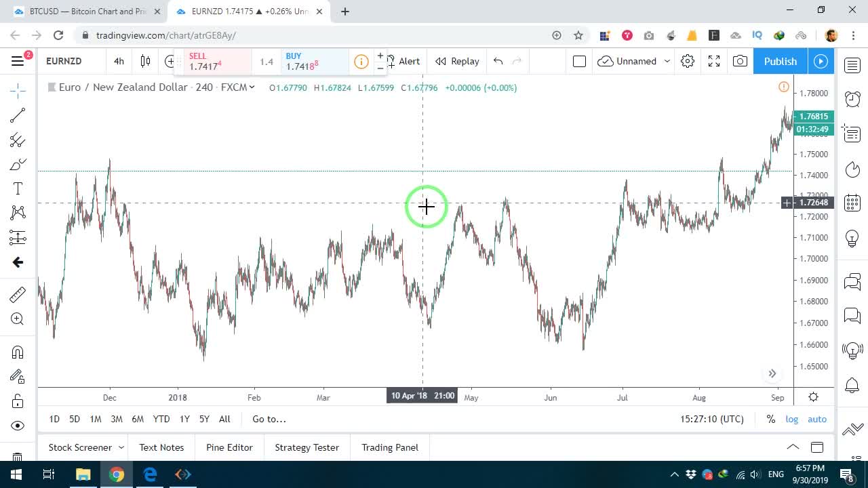
Task: Click the Alert button
Action: (403, 61)
